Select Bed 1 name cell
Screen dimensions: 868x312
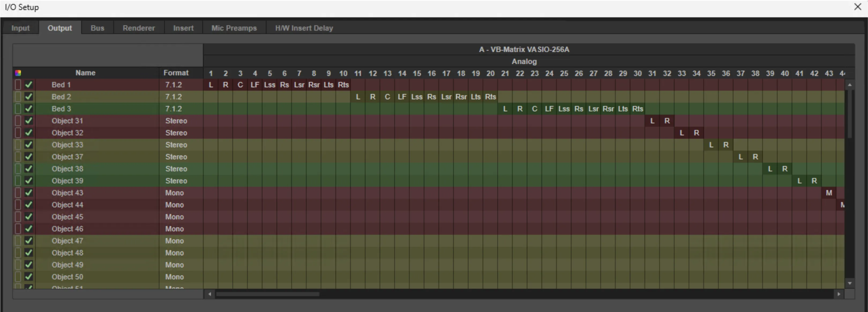tap(97, 85)
